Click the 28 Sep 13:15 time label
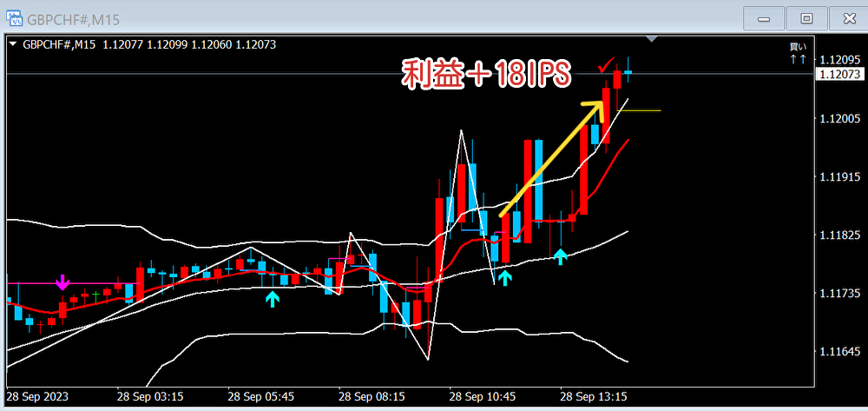 594,397
